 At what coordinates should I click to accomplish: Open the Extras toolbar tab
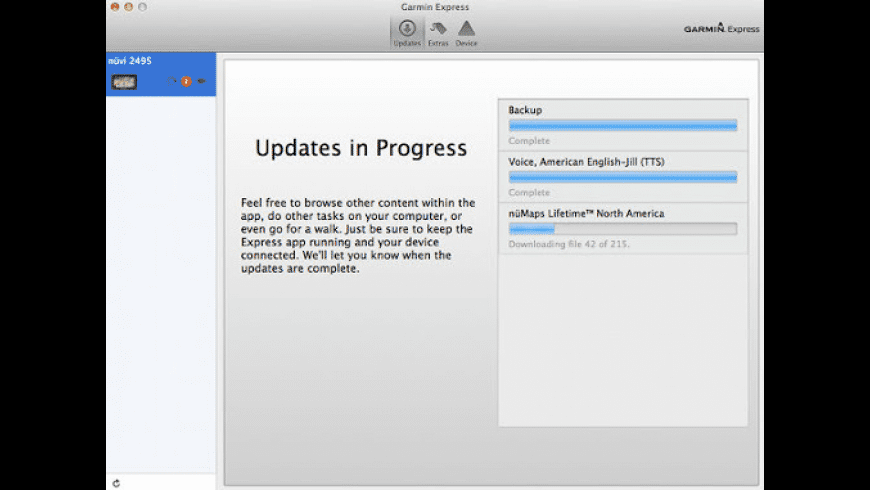438,33
